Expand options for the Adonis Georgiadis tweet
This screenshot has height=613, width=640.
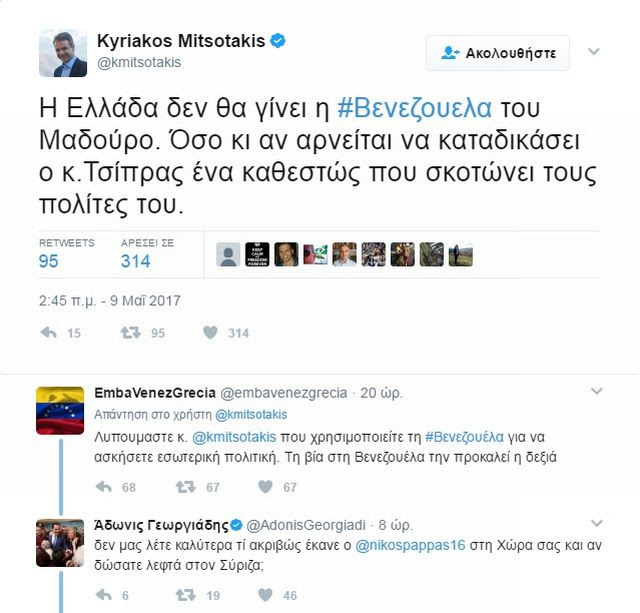pyautogui.click(x=597, y=523)
